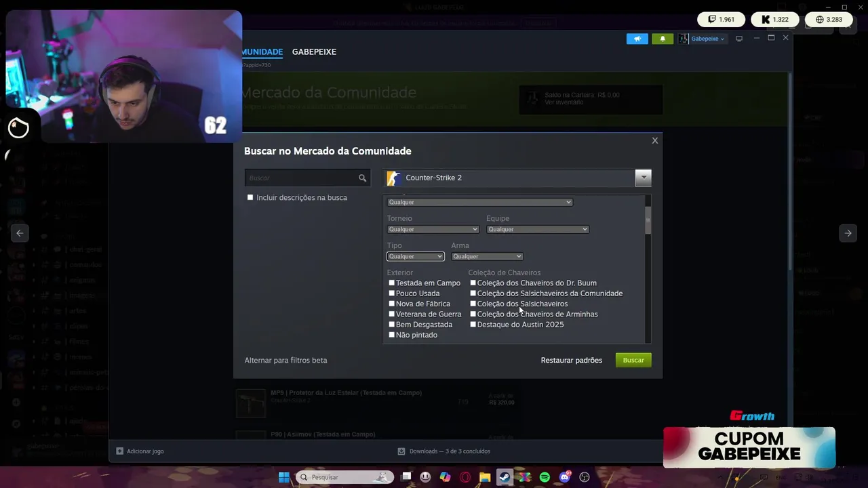This screenshot has height=488, width=868.
Task: Open the Tipo dropdown
Action: pos(415,256)
